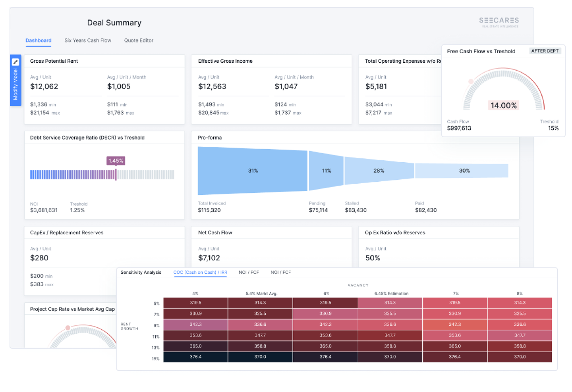572x392 pixels.
Task: Click the $12,563 Effective Gross Income value
Action: coord(212,86)
